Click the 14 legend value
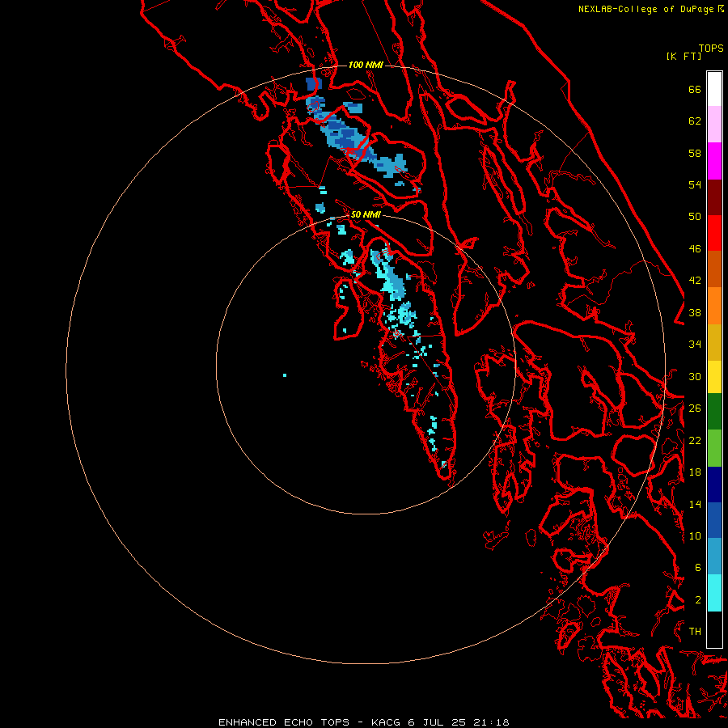The height and width of the screenshot is (728, 728). click(x=695, y=504)
